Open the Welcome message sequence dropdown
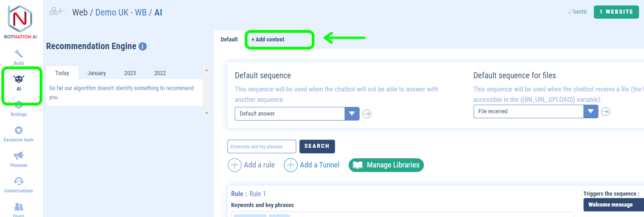 coord(613,205)
